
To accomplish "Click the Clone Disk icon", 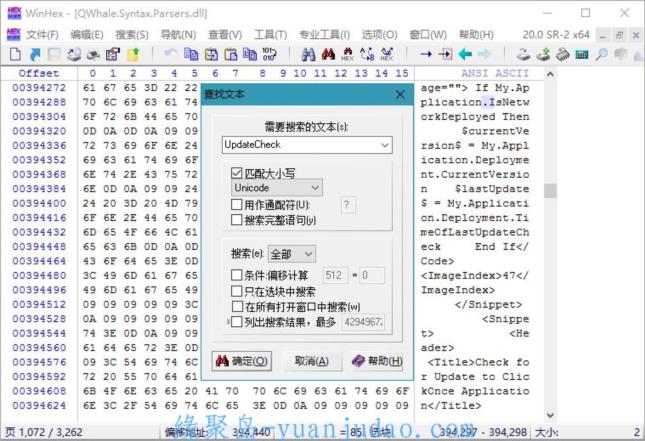I will pyautogui.click(x=523, y=54).
